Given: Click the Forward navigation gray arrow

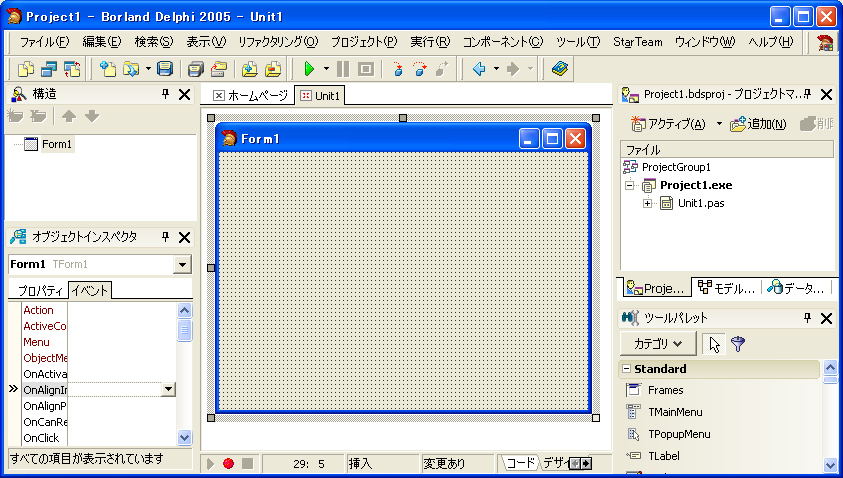Looking at the screenshot, I should tap(513, 69).
